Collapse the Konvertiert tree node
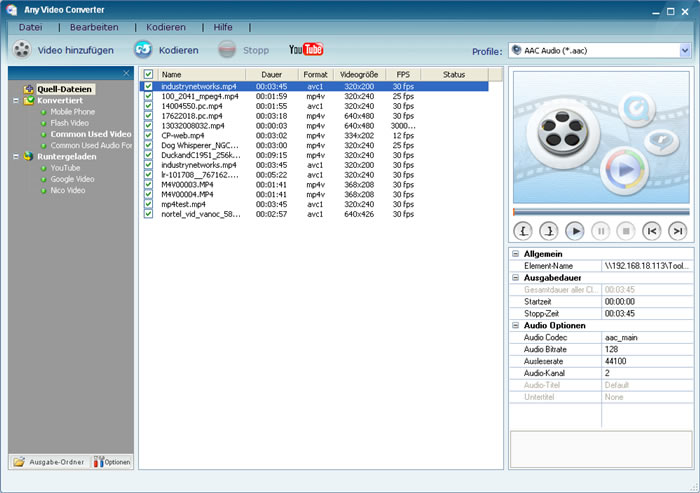The height and width of the screenshot is (493, 700). [x=16, y=100]
